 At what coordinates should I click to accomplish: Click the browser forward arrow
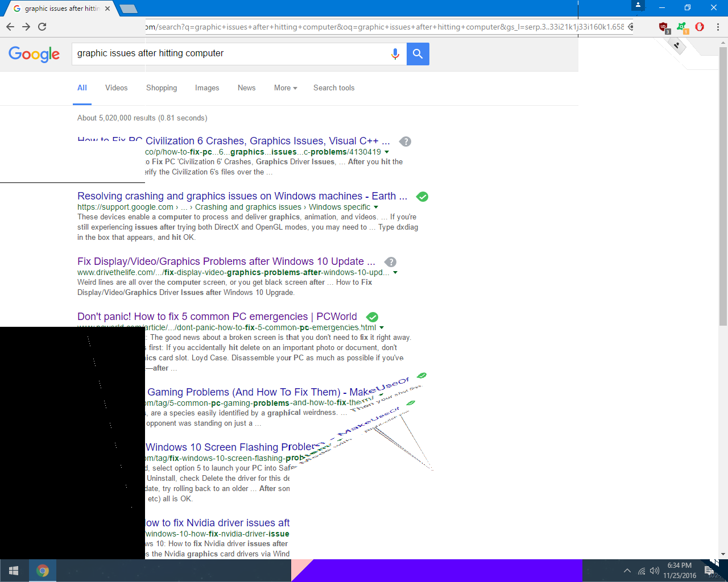[26, 27]
